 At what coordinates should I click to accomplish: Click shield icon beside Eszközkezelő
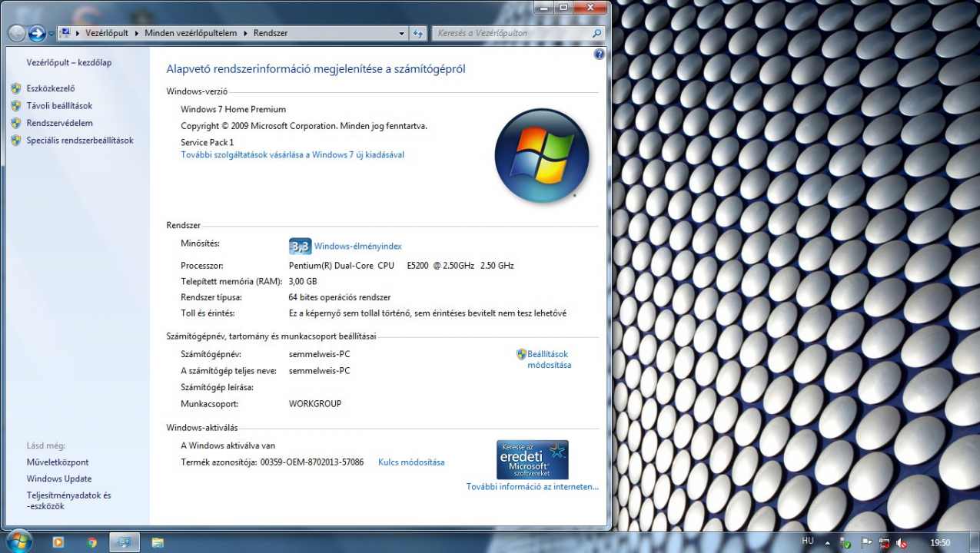coord(16,88)
